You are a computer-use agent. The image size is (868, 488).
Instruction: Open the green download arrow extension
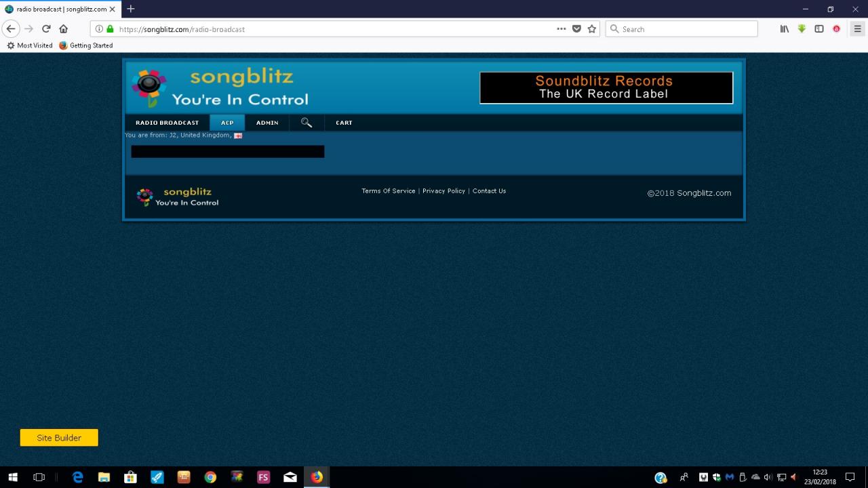click(802, 29)
